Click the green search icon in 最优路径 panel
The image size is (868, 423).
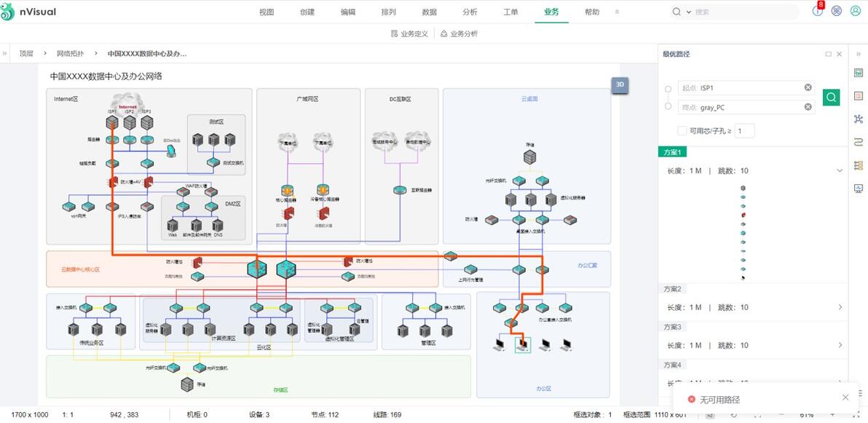pos(831,97)
